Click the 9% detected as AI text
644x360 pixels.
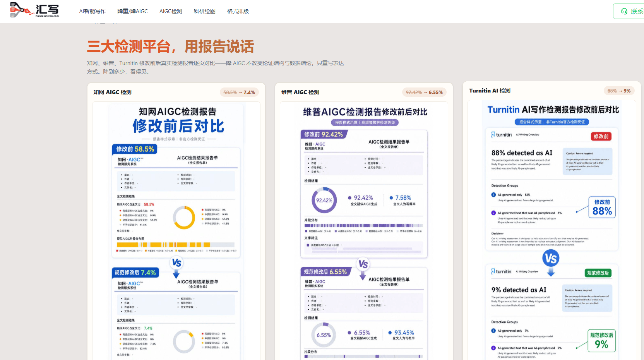[x=519, y=290]
